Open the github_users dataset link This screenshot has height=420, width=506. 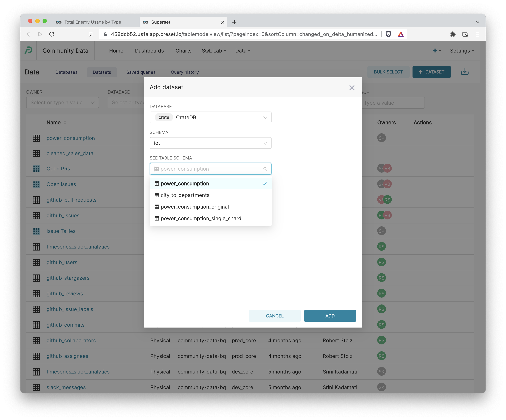(x=62, y=262)
